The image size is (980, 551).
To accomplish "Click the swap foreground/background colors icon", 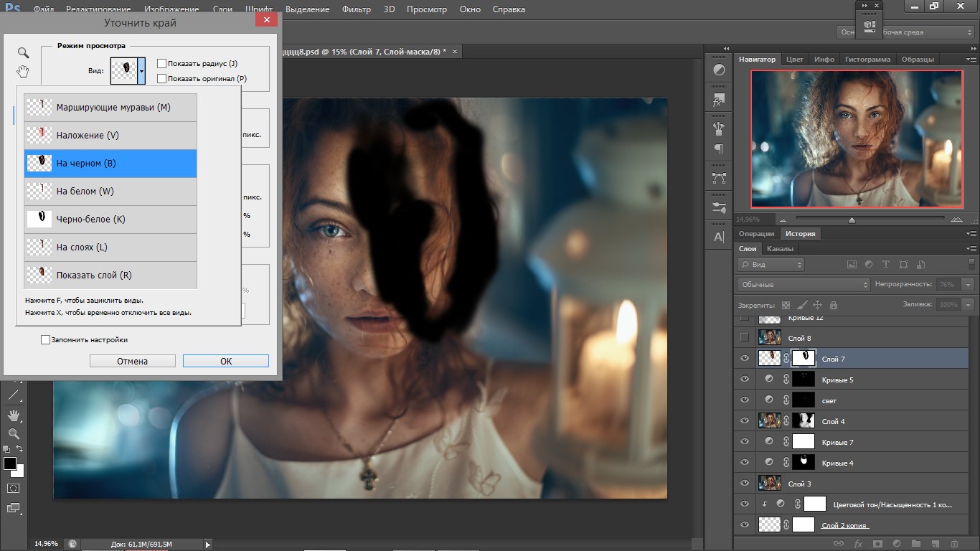I will pyautogui.click(x=19, y=450).
